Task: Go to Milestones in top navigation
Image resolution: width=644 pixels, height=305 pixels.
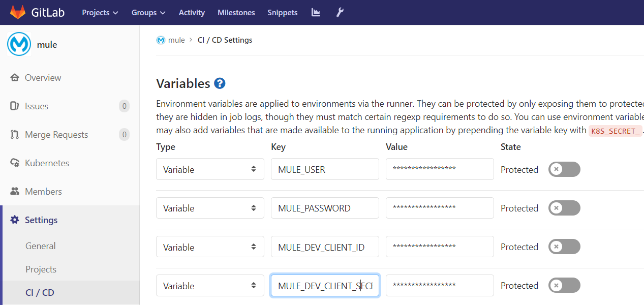Action: click(236, 12)
